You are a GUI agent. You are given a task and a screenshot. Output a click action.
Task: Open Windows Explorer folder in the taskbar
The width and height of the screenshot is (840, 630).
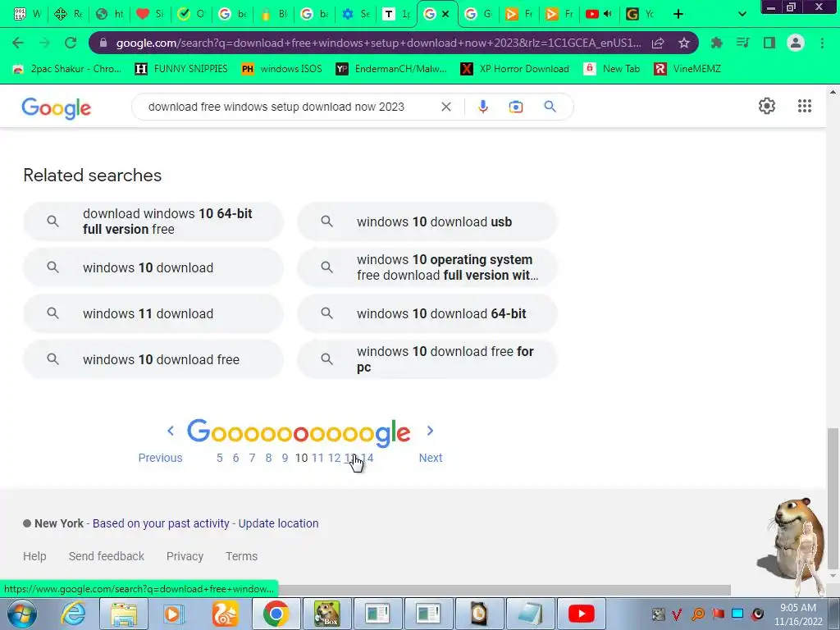pos(124,614)
